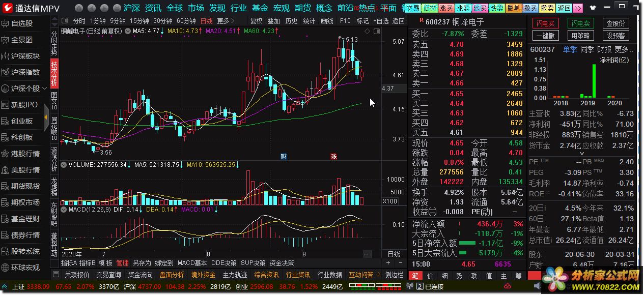This screenshot has height=295, width=644.
Task: Click the chart grid icon left of 分时
Action: coord(65,21)
